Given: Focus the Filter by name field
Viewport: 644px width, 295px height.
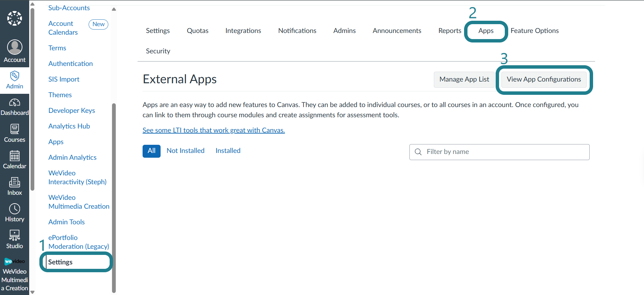Looking at the screenshot, I should (499, 152).
